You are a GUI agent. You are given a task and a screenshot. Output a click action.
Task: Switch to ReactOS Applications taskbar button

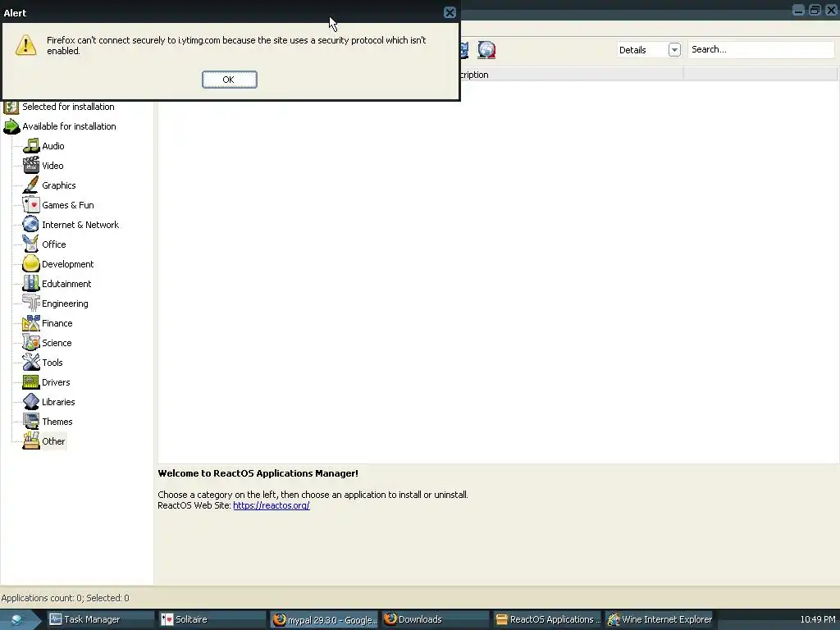pyautogui.click(x=547, y=619)
